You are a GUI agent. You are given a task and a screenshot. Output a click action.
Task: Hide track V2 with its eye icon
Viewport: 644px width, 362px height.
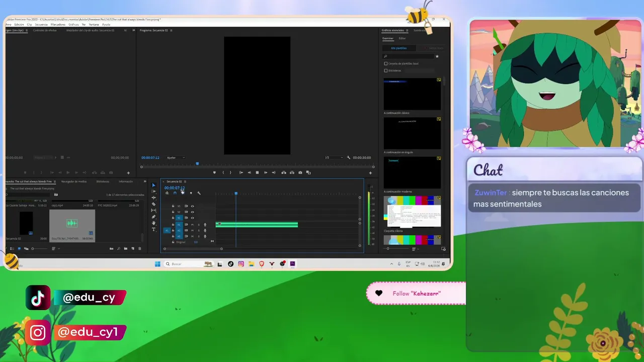(x=192, y=212)
